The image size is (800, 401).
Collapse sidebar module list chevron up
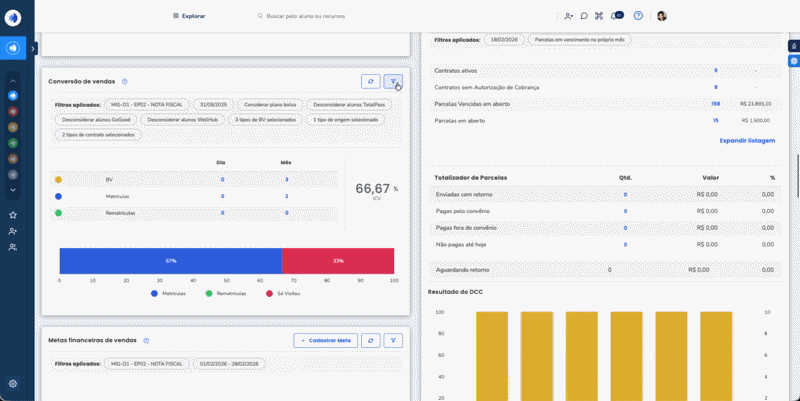13,80
